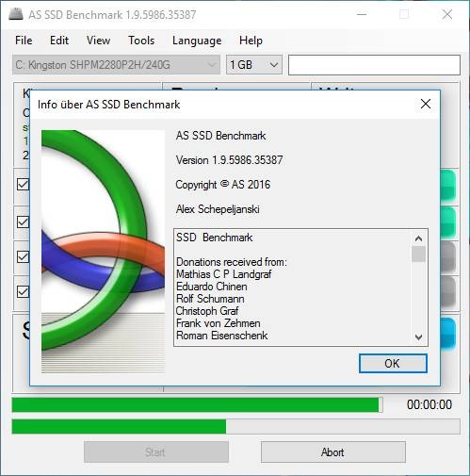
Task: Select Mathias C P Landgraf in donations list
Action: [x=223, y=274]
